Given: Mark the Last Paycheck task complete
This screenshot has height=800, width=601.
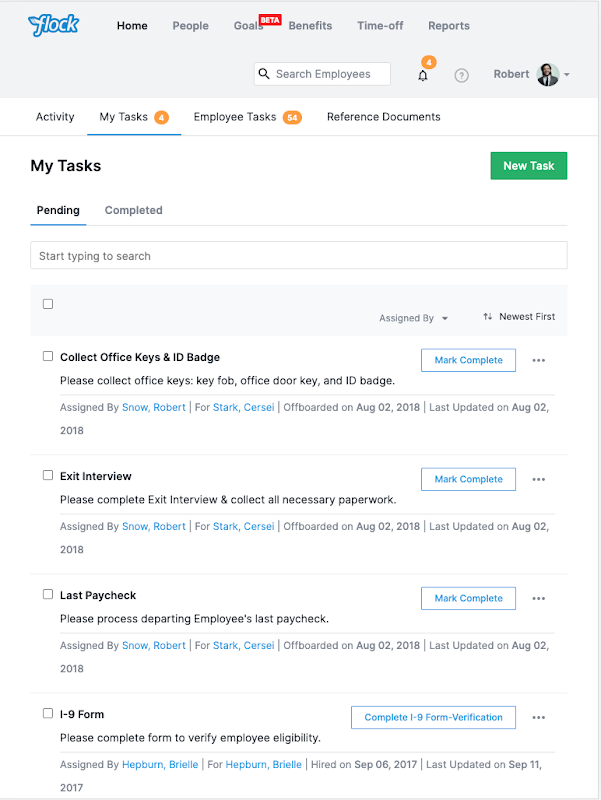Looking at the screenshot, I should 468,598.
